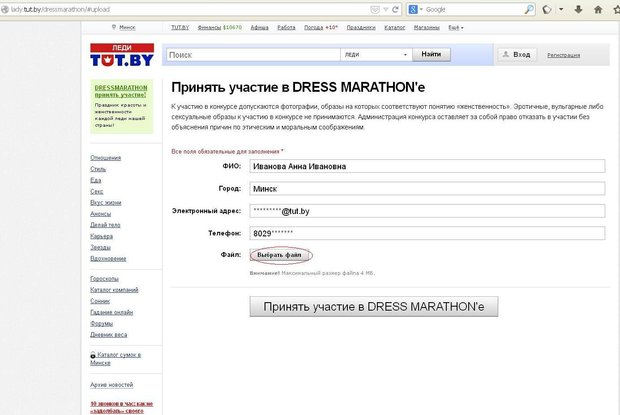Click the magnifier icon in browser search

click(x=529, y=9)
